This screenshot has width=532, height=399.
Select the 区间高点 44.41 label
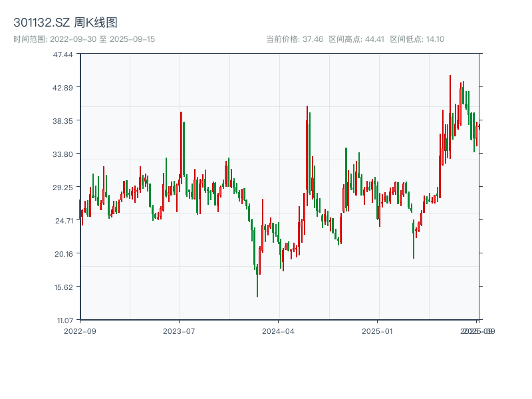pyautogui.click(x=356, y=39)
